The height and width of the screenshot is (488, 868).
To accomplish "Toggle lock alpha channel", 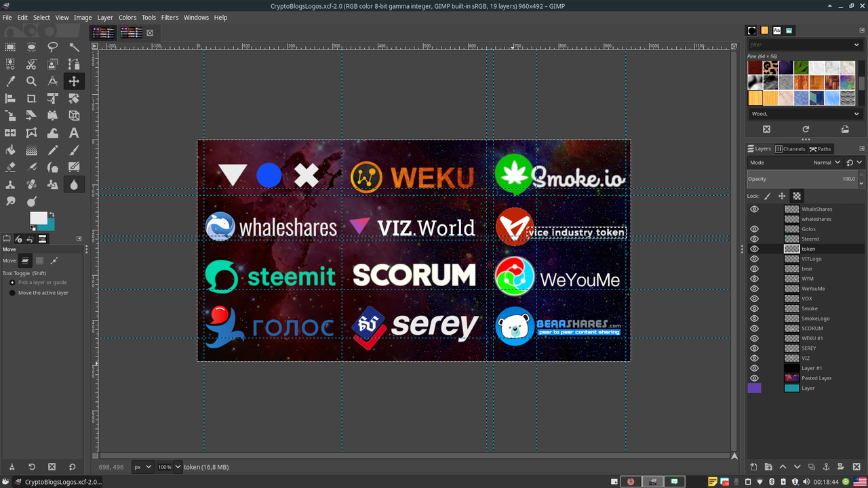I will pos(797,196).
